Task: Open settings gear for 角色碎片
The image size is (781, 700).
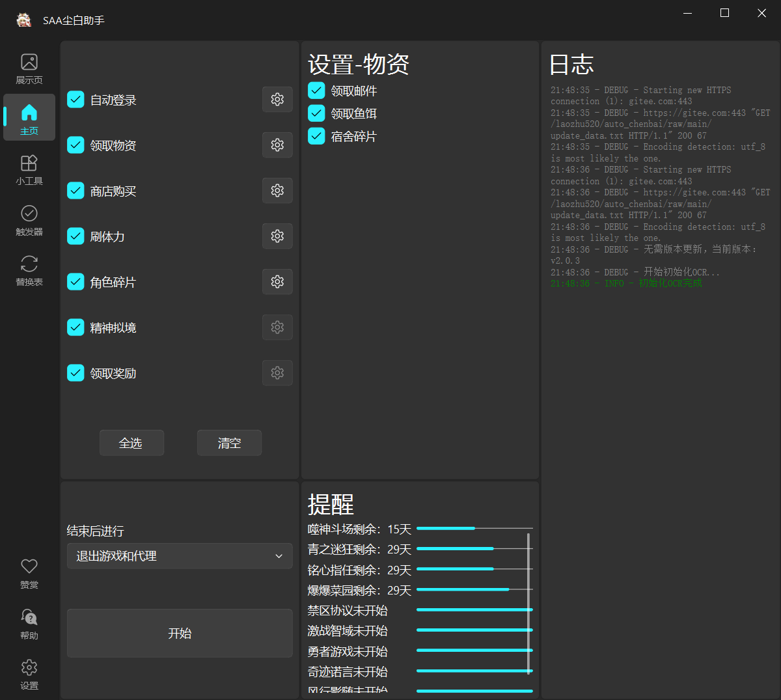Action: [277, 281]
